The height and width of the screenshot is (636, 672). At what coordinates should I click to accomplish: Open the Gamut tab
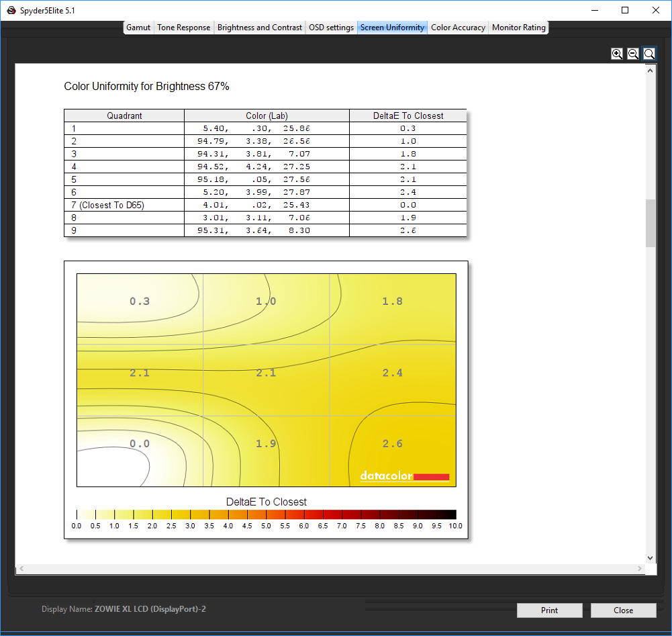[x=138, y=28]
